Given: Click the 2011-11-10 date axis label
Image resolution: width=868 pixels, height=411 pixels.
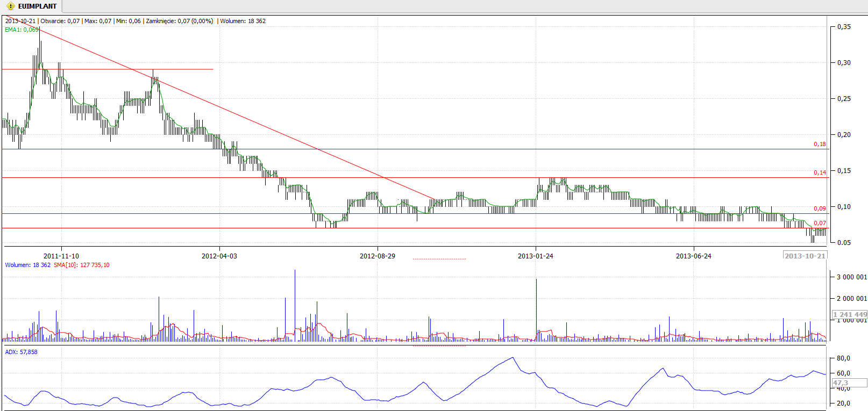Looking at the screenshot, I should (x=61, y=256).
